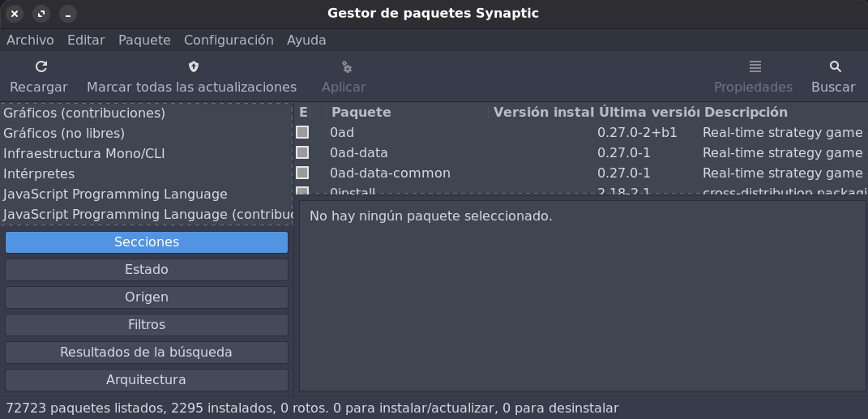The width and height of the screenshot is (868, 419).
Task: Click the Recargar refresh icon
Action: click(x=41, y=67)
